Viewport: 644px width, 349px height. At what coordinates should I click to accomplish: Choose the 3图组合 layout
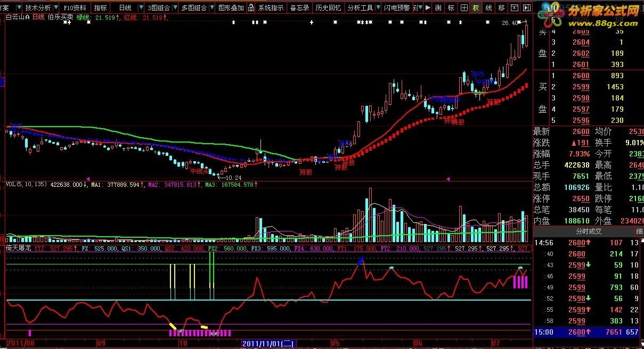click(x=158, y=8)
